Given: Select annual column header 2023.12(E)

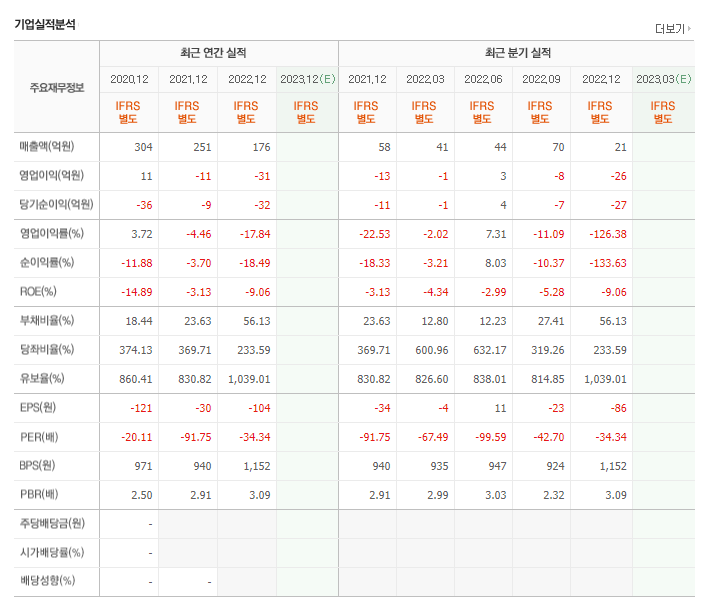Looking at the screenshot, I should [308, 79].
